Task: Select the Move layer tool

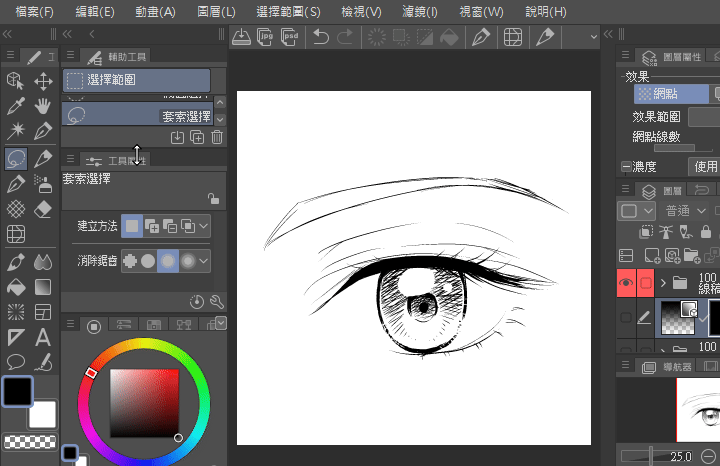Action: click(x=43, y=81)
